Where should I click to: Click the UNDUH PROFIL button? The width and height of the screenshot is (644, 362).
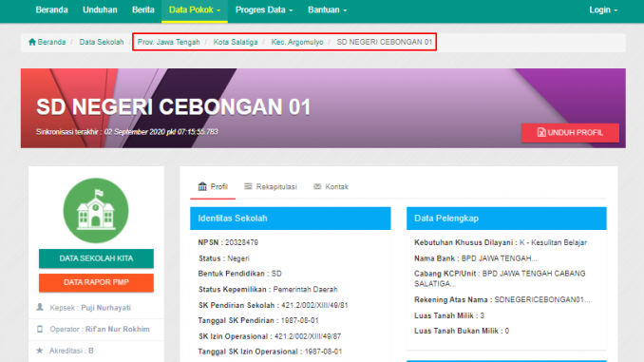tap(570, 133)
